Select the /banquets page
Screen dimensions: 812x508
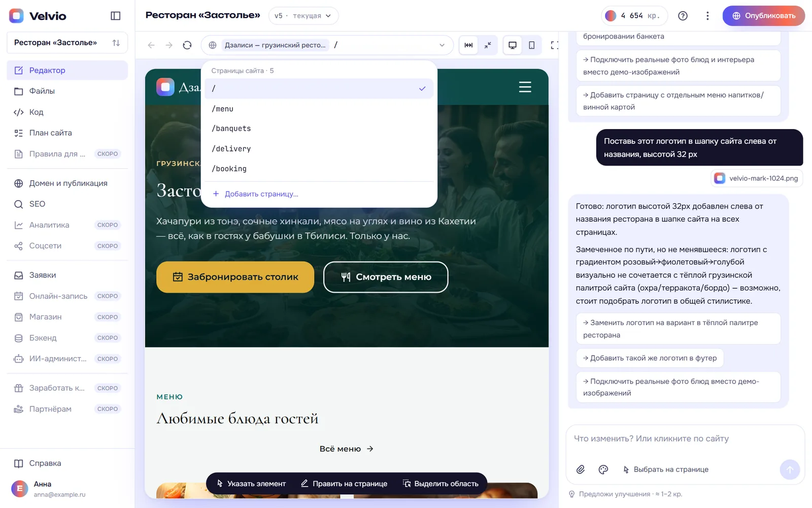click(319, 129)
